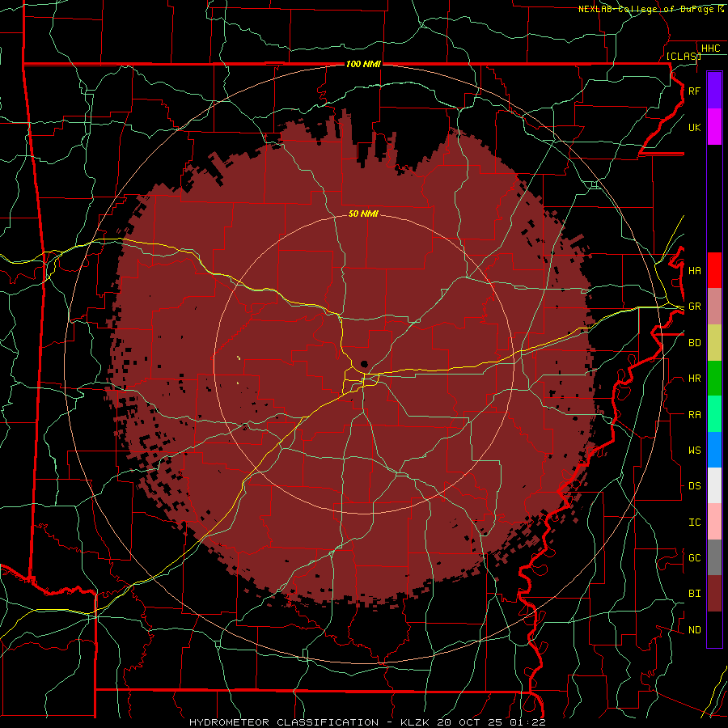Viewport: 728px width, 728px height.
Task: Click the BI dark red legend swatch
Action: click(714, 594)
